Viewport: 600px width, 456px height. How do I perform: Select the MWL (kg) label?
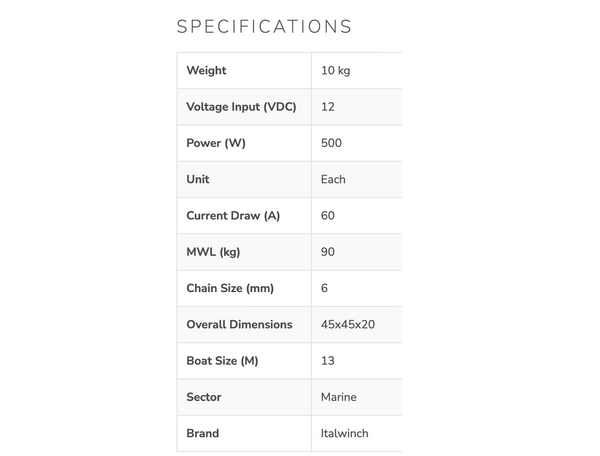pos(213,252)
